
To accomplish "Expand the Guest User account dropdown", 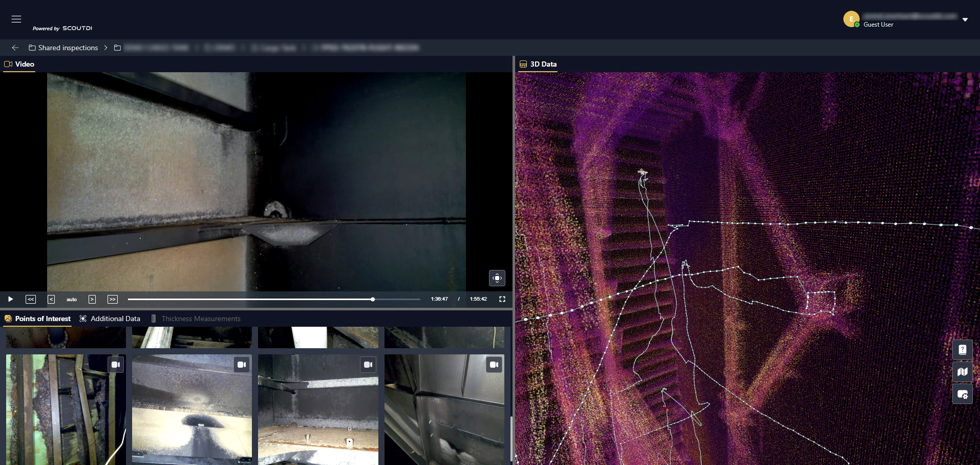I will (965, 20).
